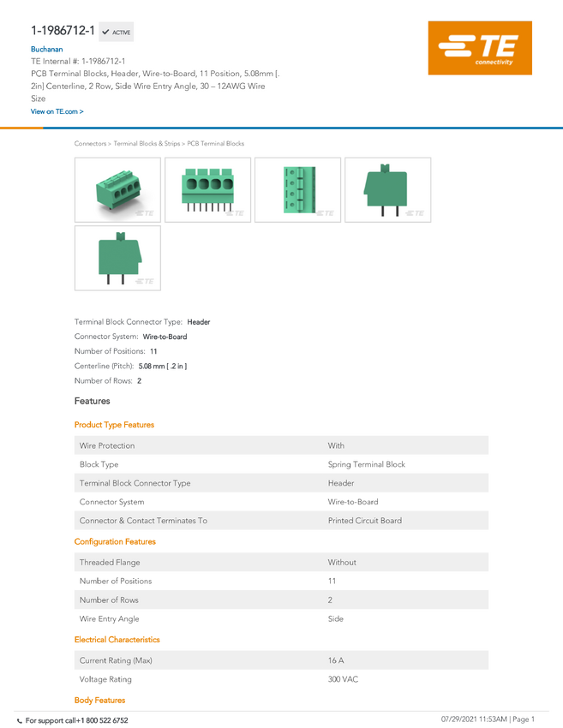
Task: Open the front view thumbnail with pins
Action: [207, 190]
